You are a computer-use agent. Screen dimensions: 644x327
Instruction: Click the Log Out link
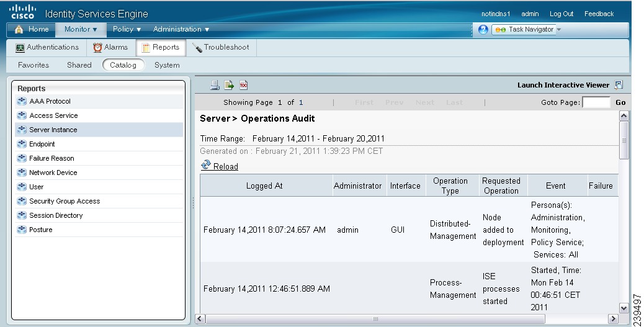pyautogui.click(x=561, y=14)
